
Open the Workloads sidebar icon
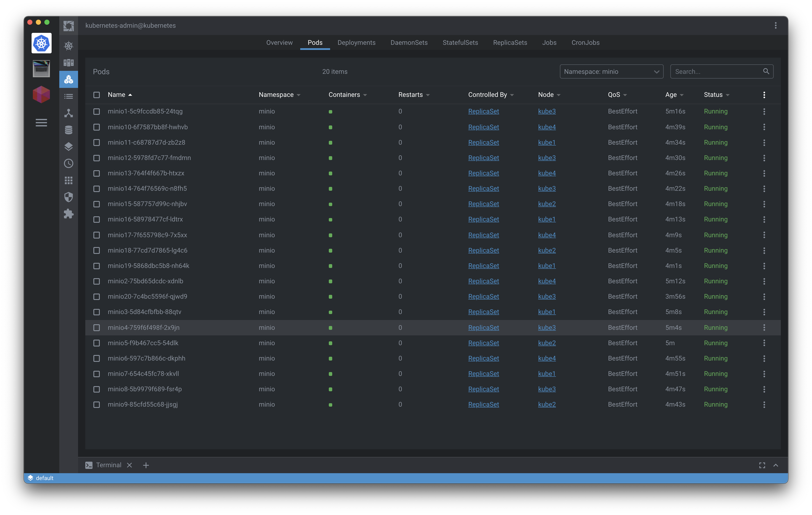click(x=69, y=79)
